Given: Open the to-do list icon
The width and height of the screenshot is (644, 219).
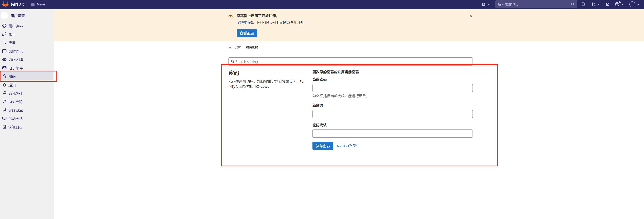Looking at the screenshot, I should [x=608, y=4].
